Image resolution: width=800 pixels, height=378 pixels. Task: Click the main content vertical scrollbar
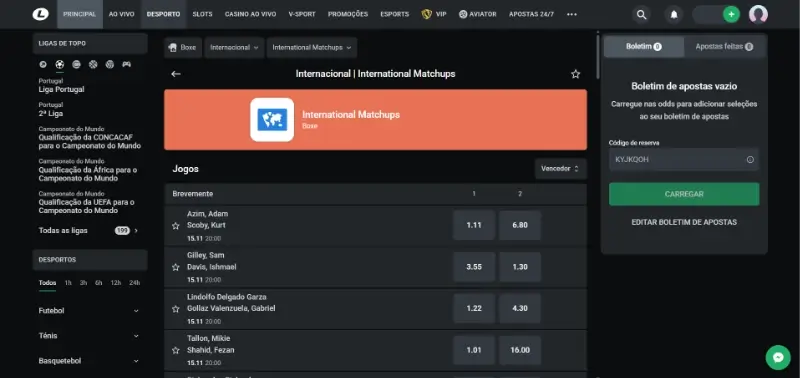coord(598,56)
